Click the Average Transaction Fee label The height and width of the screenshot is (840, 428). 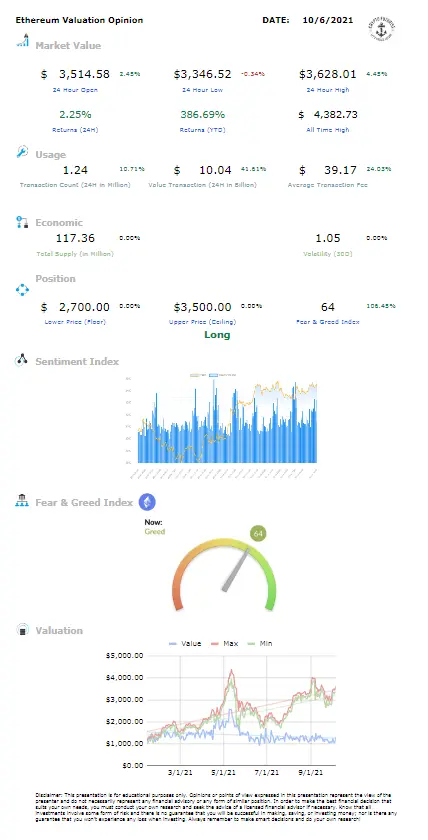(x=328, y=185)
